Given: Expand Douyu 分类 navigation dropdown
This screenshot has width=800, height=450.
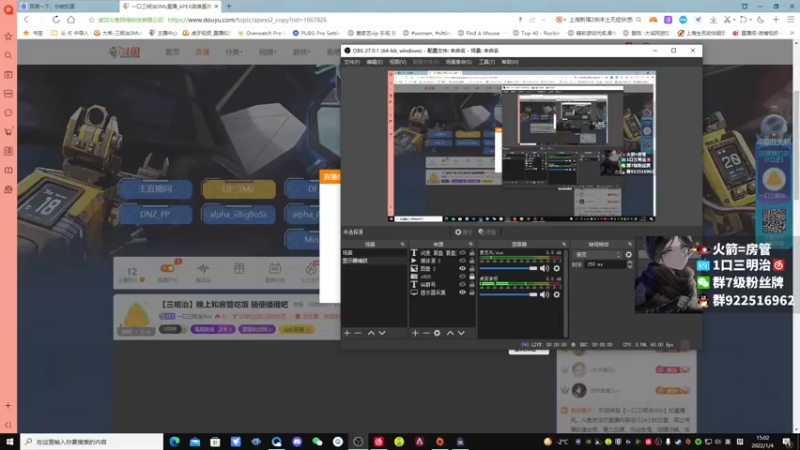Looking at the screenshot, I should click(x=234, y=52).
